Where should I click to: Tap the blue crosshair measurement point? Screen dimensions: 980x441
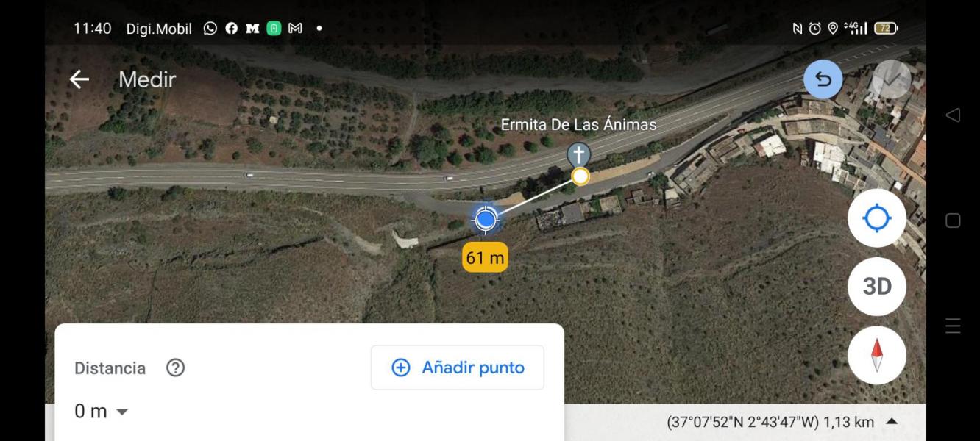click(485, 219)
